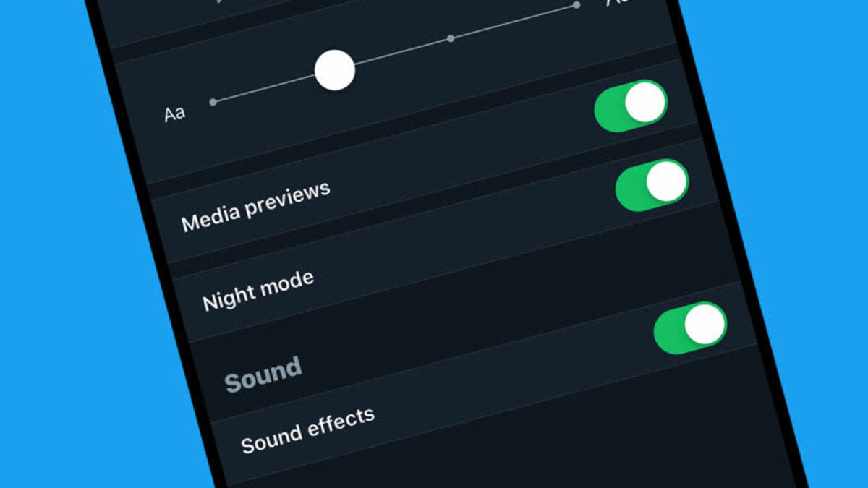Click the small 'Aa' font size icon

(174, 114)
